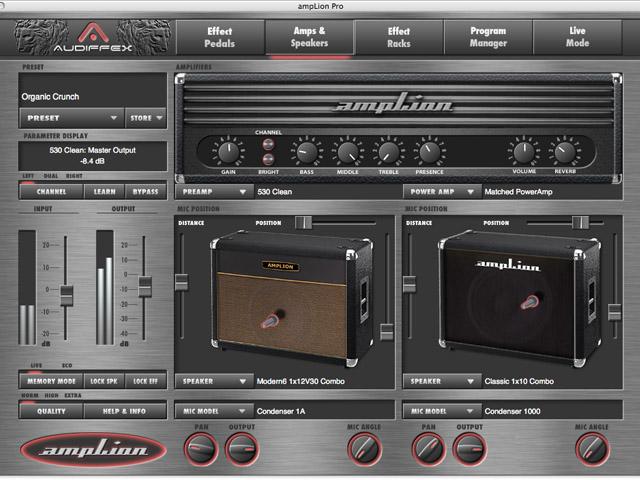Click vertical slider right of Classic 1x10 cabinet
Image resolution: width=640 pixels, height=480 pixels.
point(614,312)
